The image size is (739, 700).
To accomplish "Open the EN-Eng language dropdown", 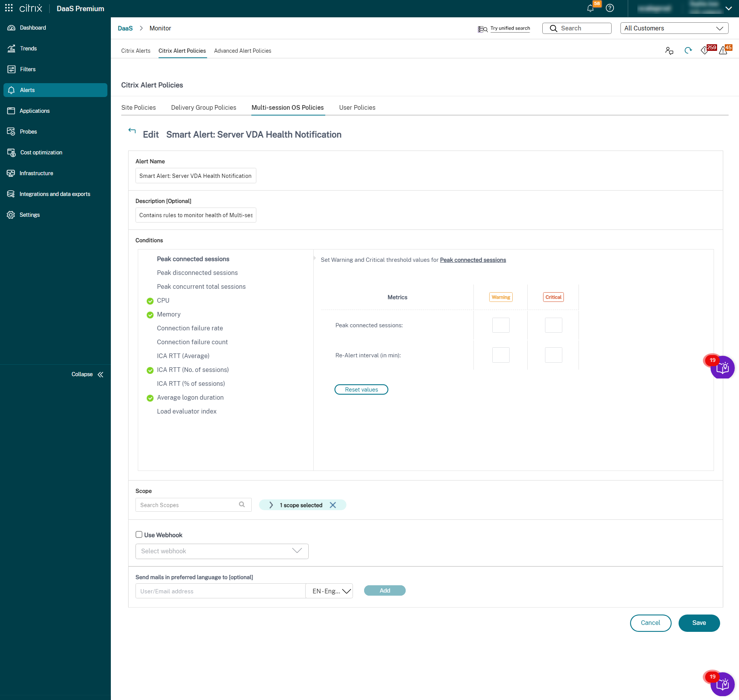I will pos(329,591).
